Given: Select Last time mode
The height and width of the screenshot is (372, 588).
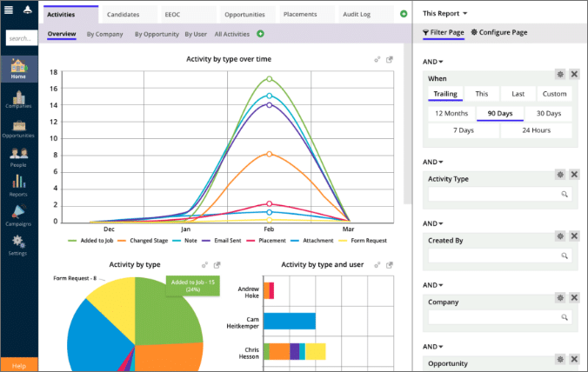Looking at the screenshot, I should 518,94.
